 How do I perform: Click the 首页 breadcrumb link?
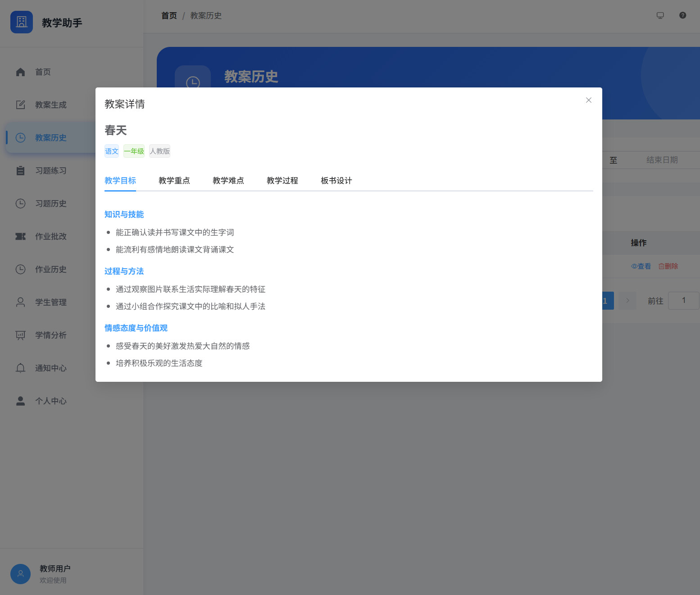click(169, 16)
